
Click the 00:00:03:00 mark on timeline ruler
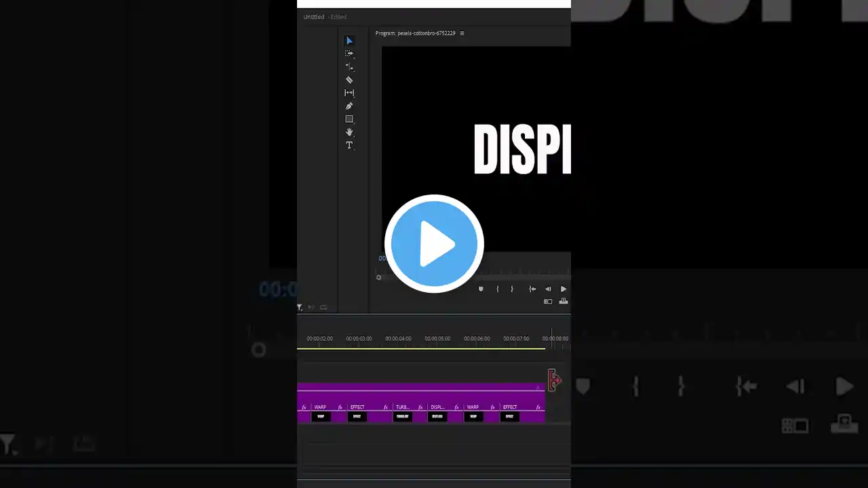[x=359, y=339]
